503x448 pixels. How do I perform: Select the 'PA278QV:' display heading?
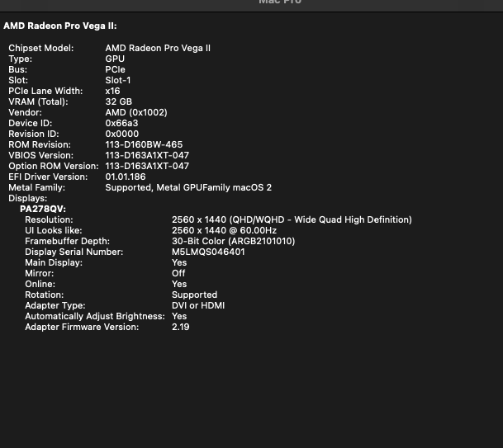click(43, 210)
